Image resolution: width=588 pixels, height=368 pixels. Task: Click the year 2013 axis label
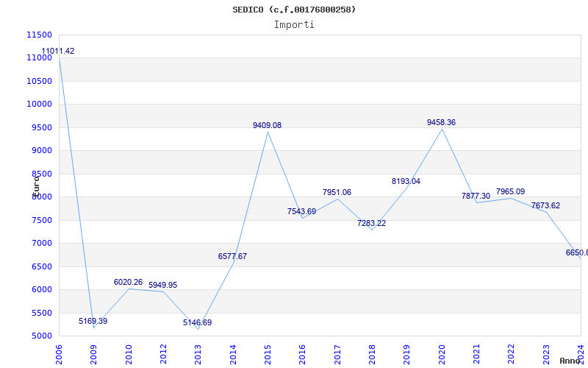tap(198, 354)
